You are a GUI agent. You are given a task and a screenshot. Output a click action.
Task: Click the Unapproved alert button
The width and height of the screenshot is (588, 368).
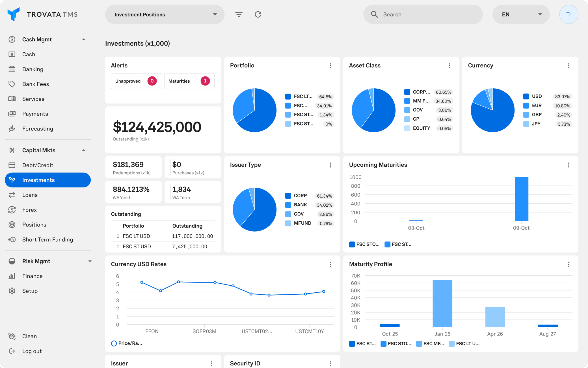click(136, 81)
